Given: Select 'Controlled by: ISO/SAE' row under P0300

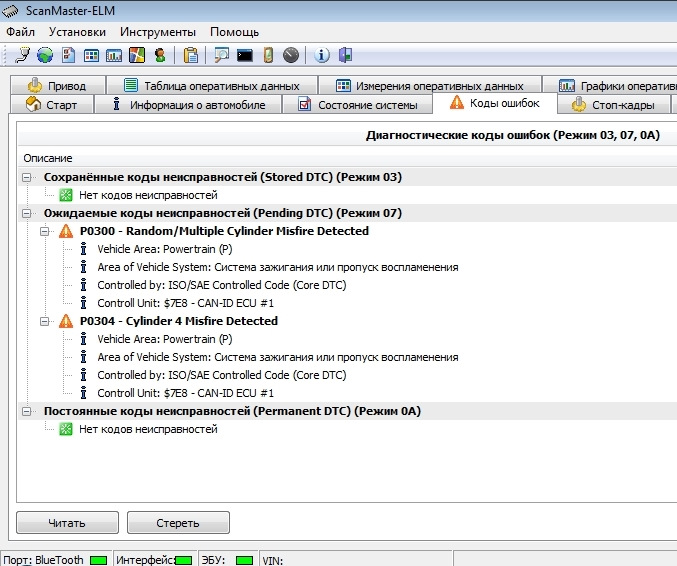Looking at the screenshot, I should pos(221,285).
